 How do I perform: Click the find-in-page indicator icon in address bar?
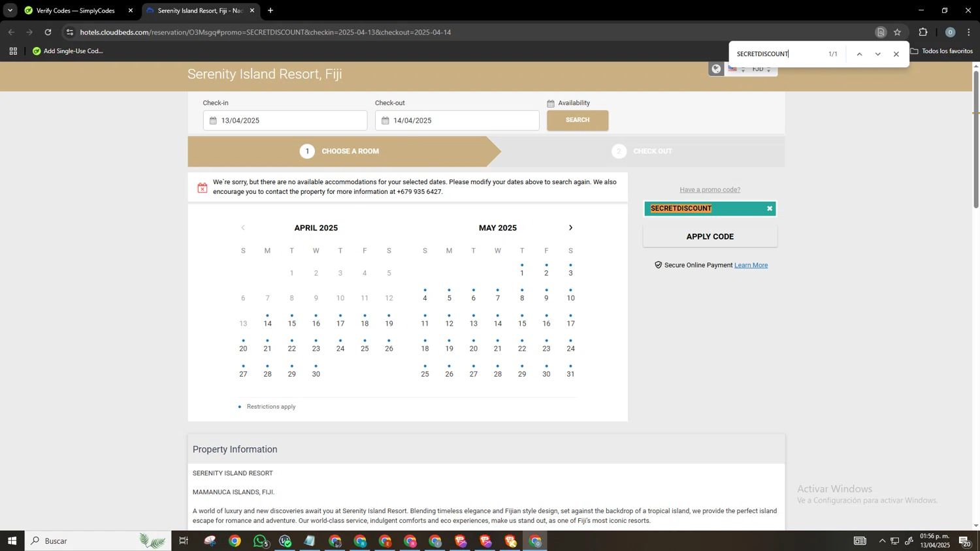[x=881, y=32]
